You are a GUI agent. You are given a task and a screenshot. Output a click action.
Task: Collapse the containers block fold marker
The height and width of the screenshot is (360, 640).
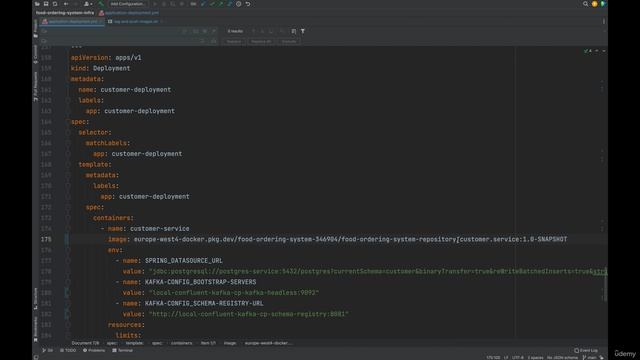[x=68, y=218]
